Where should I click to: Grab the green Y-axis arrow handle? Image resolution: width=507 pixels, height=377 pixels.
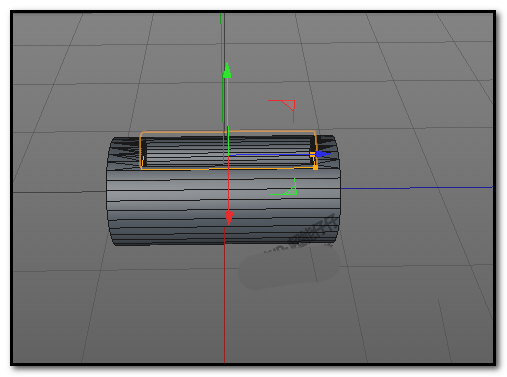[x=227, y=70]
